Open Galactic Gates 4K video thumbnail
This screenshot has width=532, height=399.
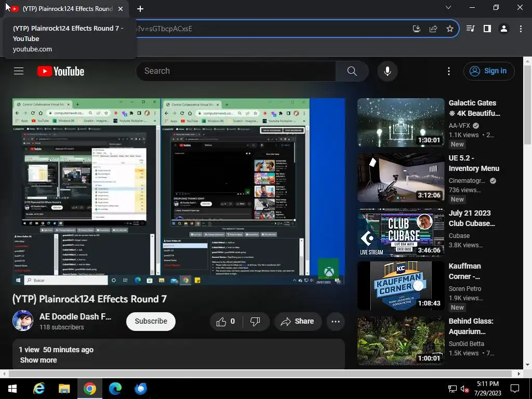pyautogui.click(x=401, y=123)
